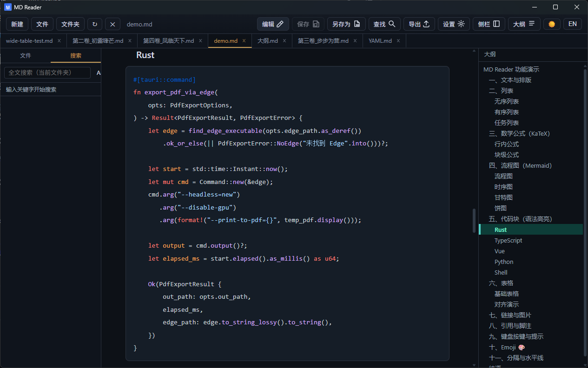Click the MD Reader app logo icon
The image size is (588, 368).
(8, 7)
